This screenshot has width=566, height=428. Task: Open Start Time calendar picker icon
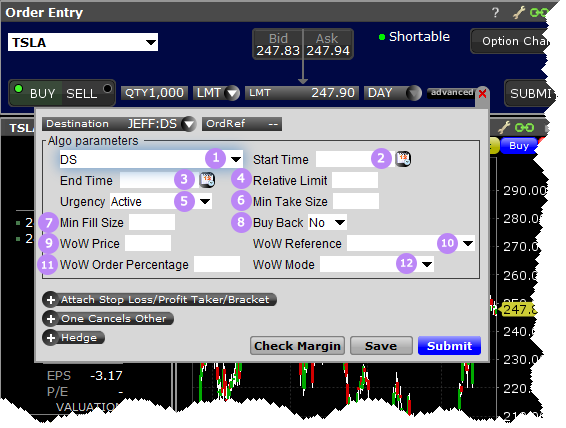coord(403,159)
